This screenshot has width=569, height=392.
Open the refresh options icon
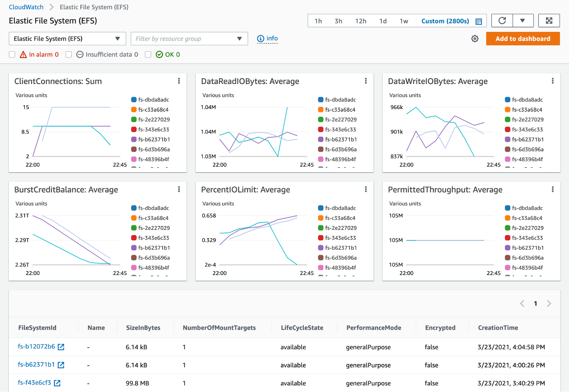(x=502, y=20)
